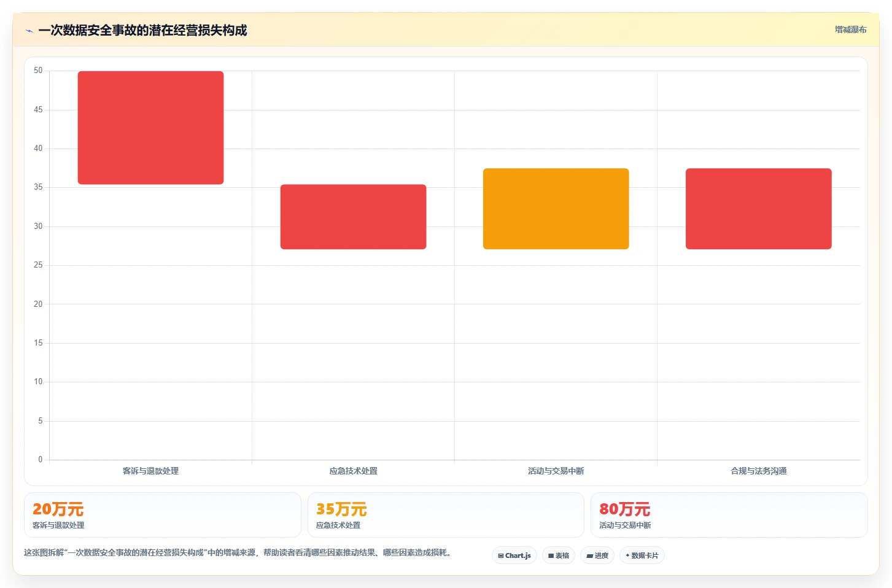Click the lightning icon beside the chart title

pos(29,31)
